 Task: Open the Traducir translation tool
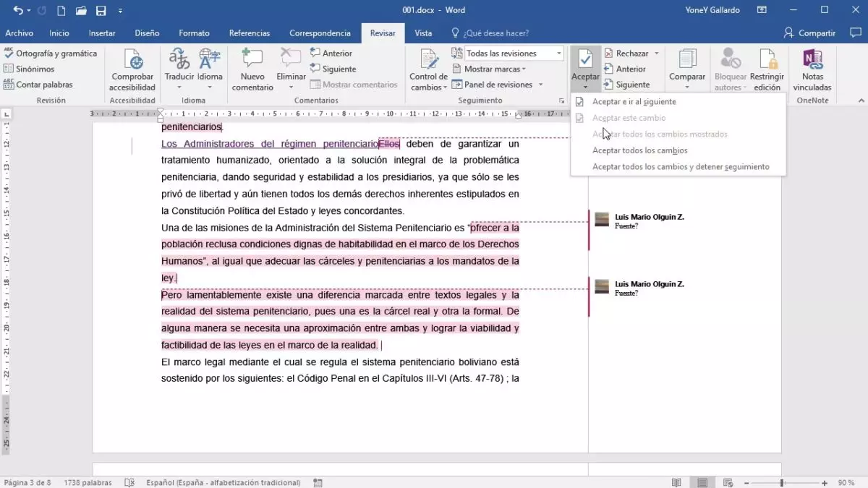coord(179,60)
